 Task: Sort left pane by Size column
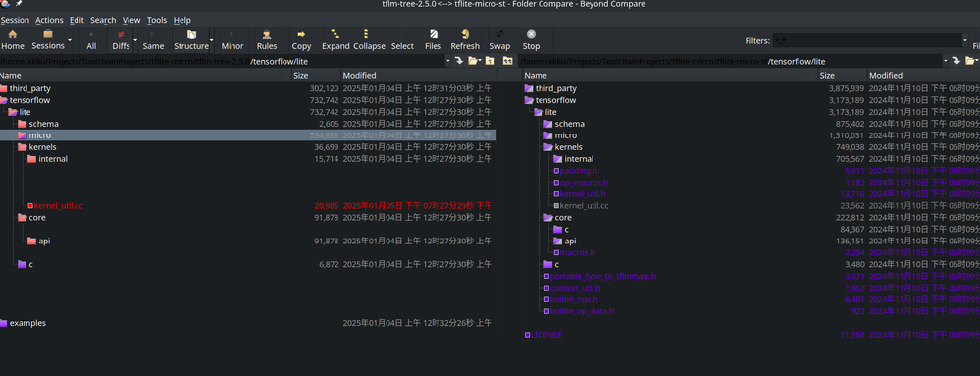pos(316,75)
